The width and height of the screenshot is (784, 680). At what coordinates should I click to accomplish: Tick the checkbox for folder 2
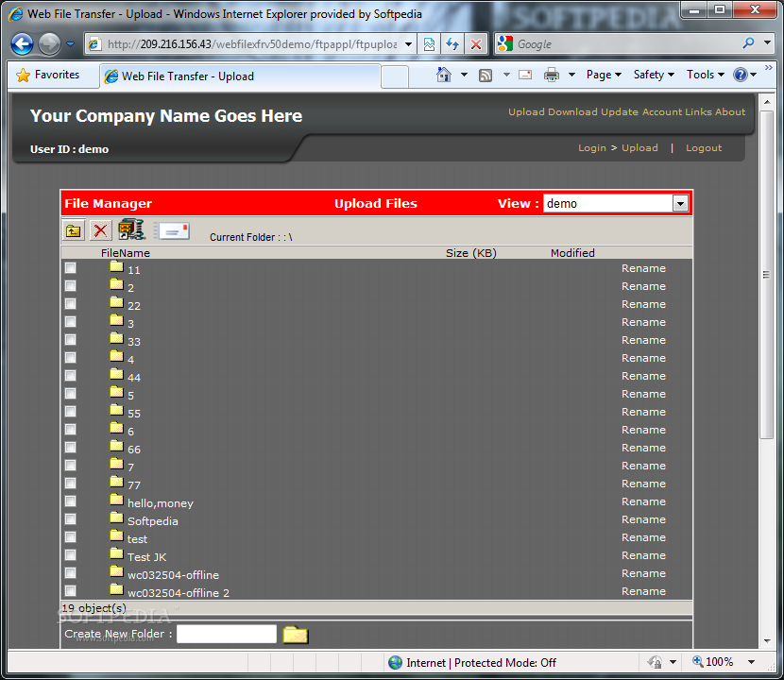pyautogui.click(x=71, y=286)
